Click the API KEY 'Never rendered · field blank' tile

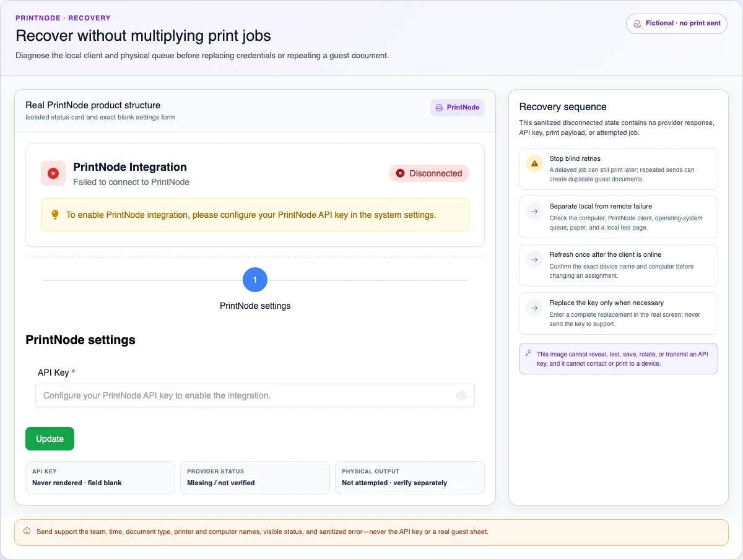pyautogui.click(x=100, y=477)
